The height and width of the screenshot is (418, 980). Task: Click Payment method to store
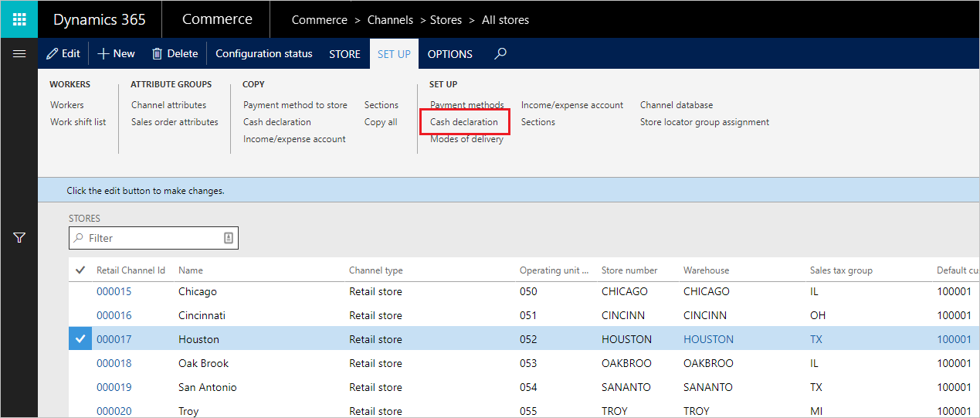coord(295,105)
